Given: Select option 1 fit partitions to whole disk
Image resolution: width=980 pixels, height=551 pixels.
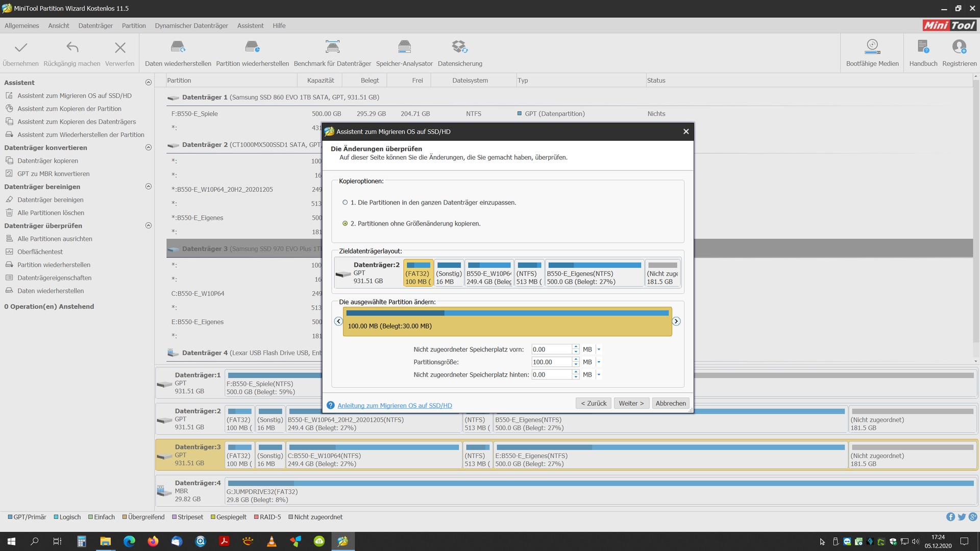Looking at the screenshot, I should point(345,203).
